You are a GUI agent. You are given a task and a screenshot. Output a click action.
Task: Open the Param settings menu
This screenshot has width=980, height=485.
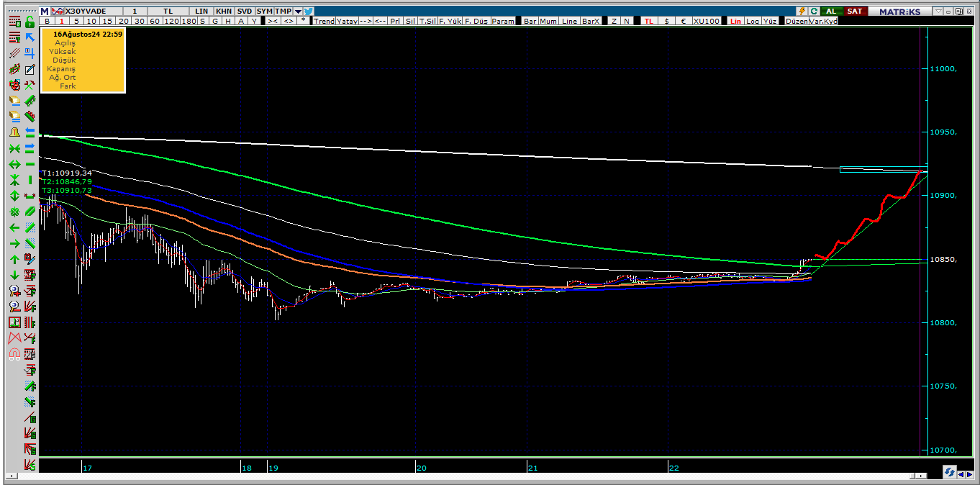pos(504,21)
